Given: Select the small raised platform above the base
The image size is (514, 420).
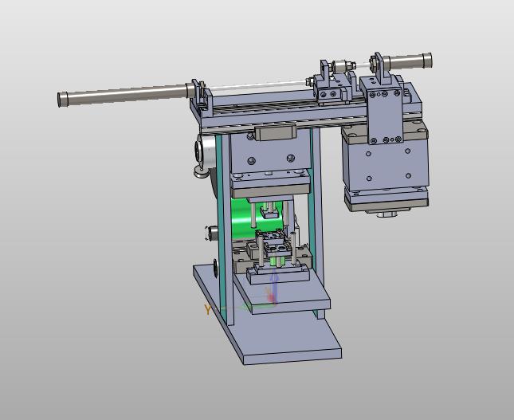Looking at the screenshot, I should click(x=285, y=295).
